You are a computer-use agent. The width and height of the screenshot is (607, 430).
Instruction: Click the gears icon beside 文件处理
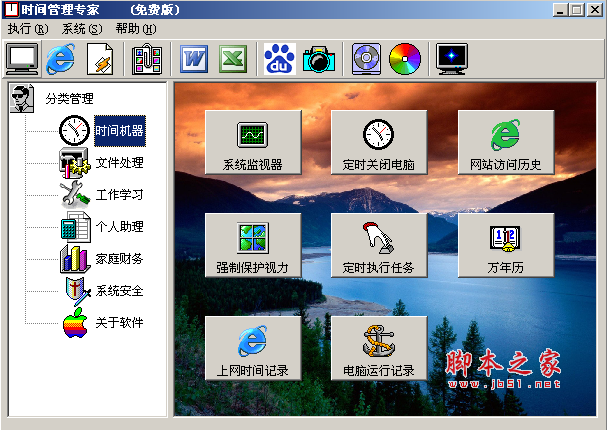coord(74,163)
